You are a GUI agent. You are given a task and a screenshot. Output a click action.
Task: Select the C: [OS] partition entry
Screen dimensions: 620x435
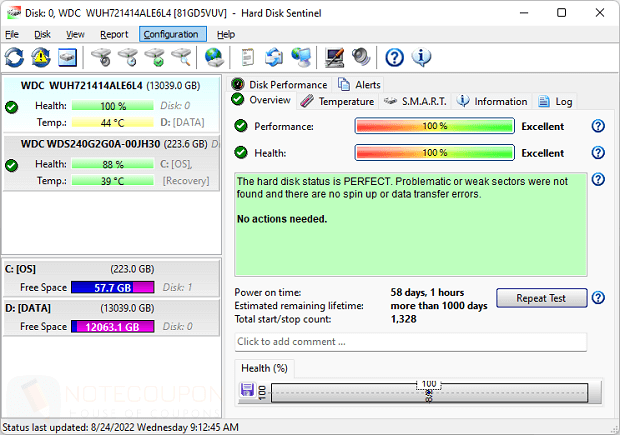point(111,278)
